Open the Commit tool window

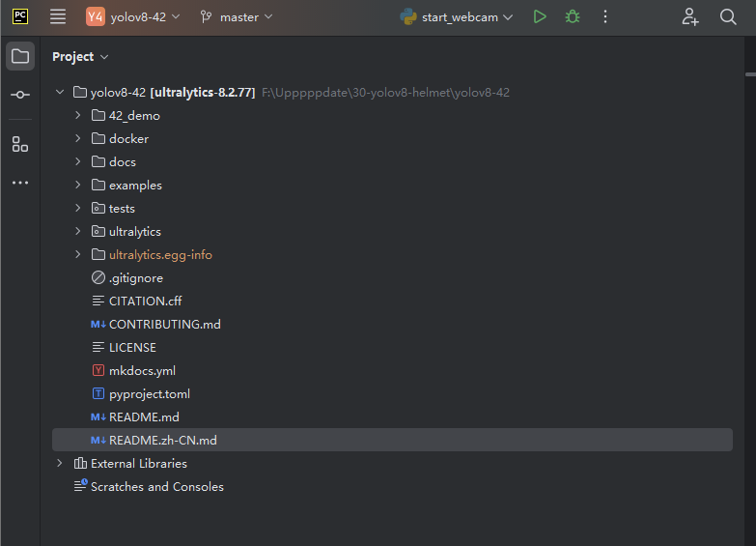[x=20, y=95]
